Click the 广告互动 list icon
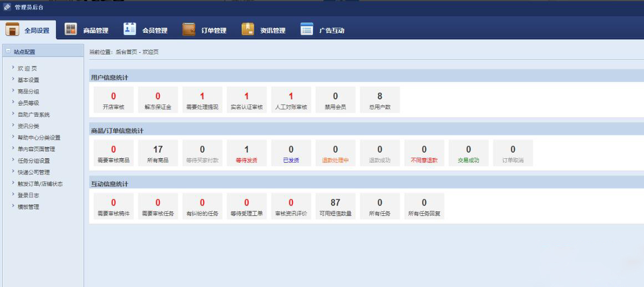Viewport: 644px width, 287px height. (x=307, y=30)
